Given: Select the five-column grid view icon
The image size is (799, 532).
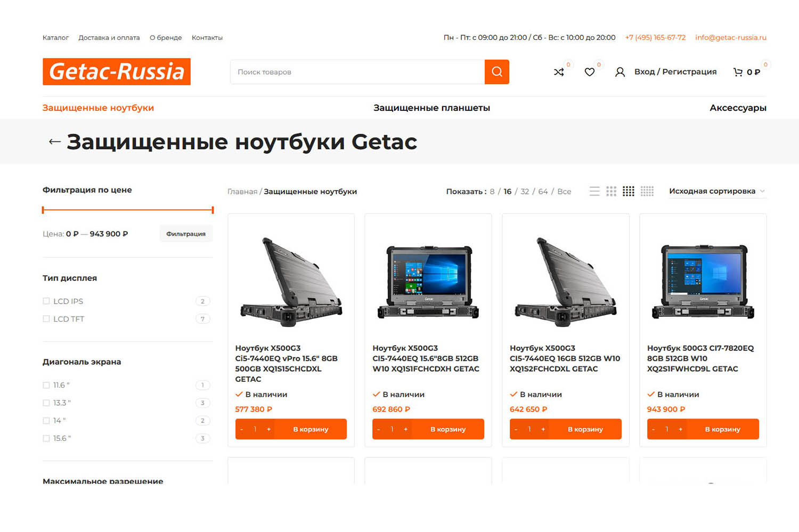Looking at the screenshot, I should point(647,191).
